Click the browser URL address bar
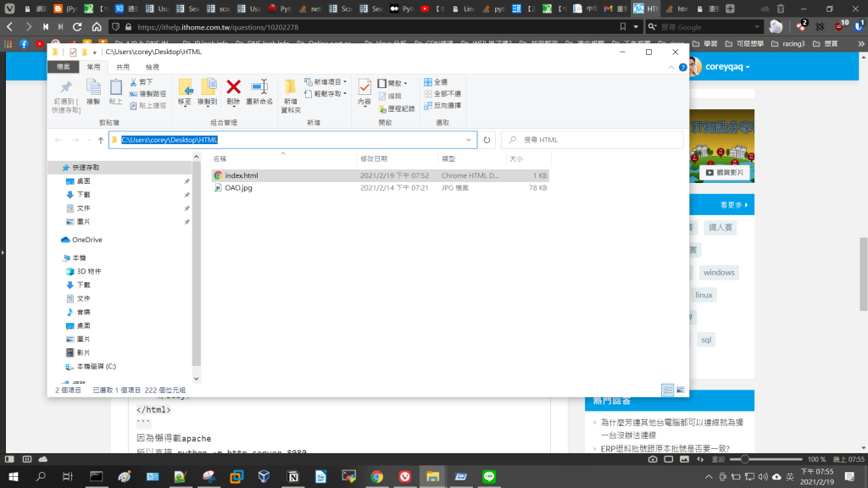This screenshot has width=868, height=488. [x=376, y=26]
